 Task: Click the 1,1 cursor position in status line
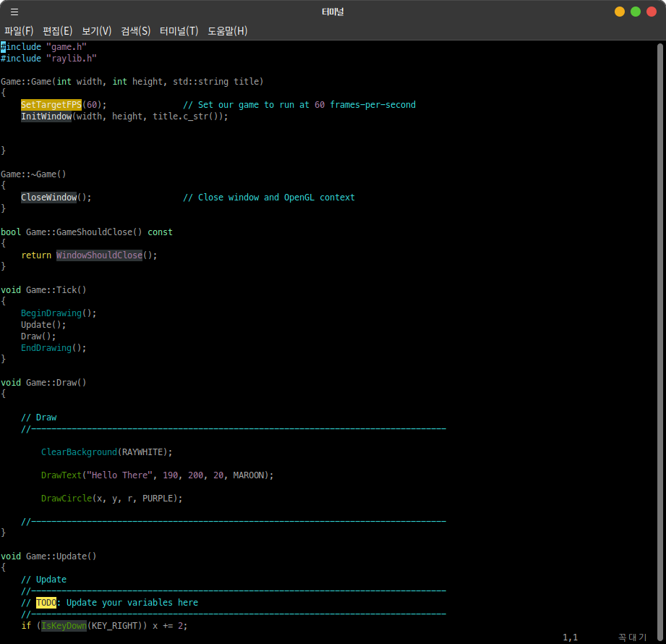tap(570, 637)
